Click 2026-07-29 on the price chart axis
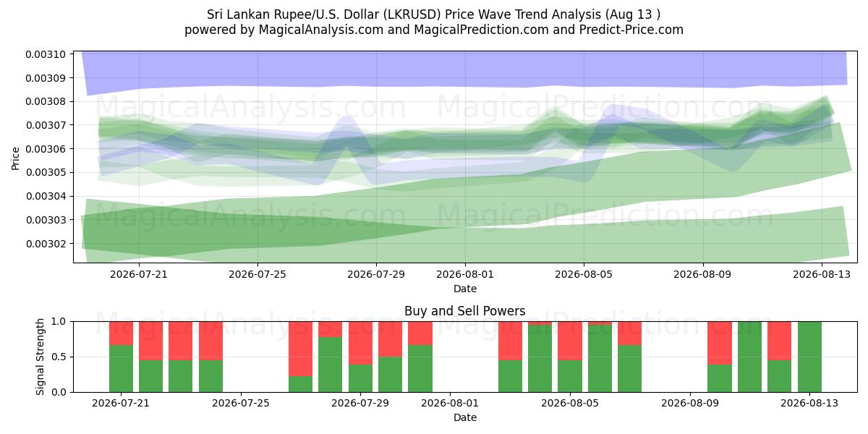 click(x=376, y=275)
